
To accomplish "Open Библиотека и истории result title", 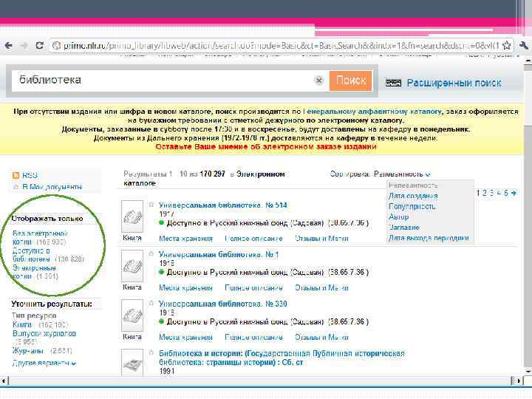I will (x=282, y=358).
